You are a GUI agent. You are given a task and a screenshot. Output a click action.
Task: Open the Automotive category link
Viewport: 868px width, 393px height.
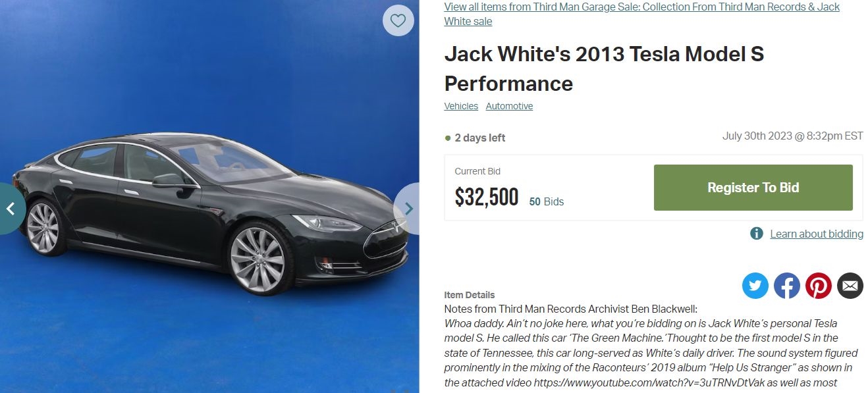tap(509, 106)
